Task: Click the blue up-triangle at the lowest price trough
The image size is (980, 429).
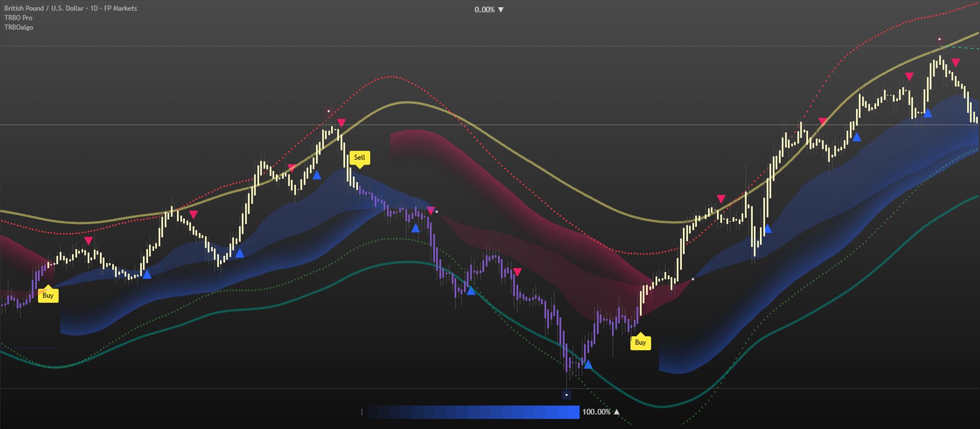Action: pyautogui.click(x=588, y=365)
